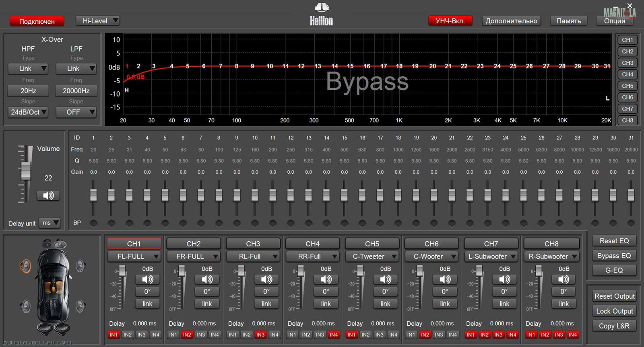Click Reset EQ button
This screenshot has height=347, width=644.
[614, 241]
